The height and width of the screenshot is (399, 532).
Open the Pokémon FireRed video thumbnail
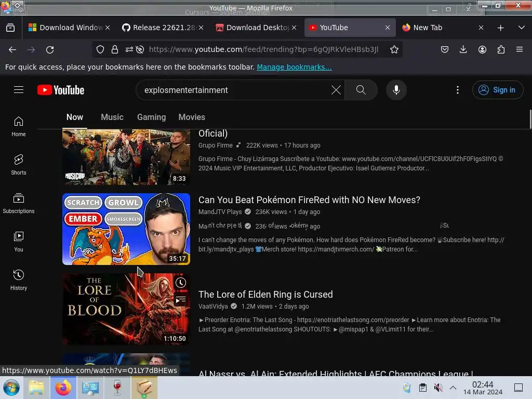[x=126, y=229]
